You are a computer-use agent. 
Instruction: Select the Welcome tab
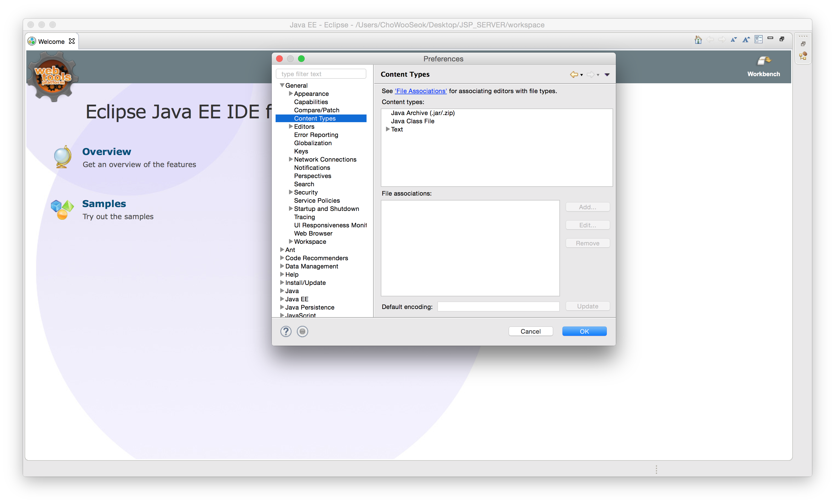pyautogui.click(x=51, y=41)
